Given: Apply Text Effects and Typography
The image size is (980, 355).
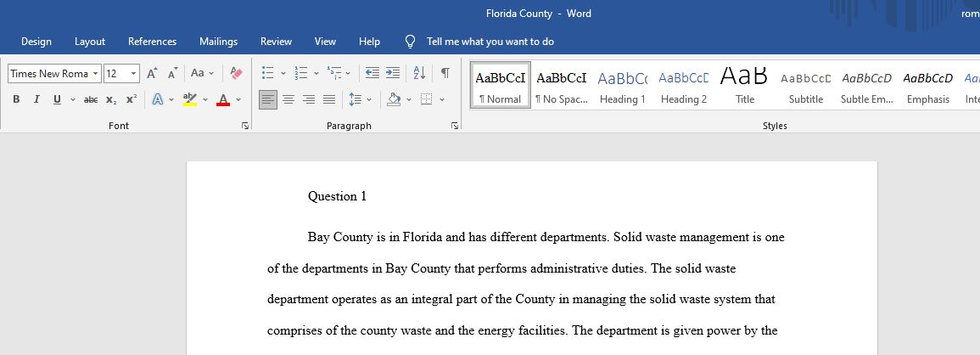Looking at the screenshot, I should [x=158, y=99].
